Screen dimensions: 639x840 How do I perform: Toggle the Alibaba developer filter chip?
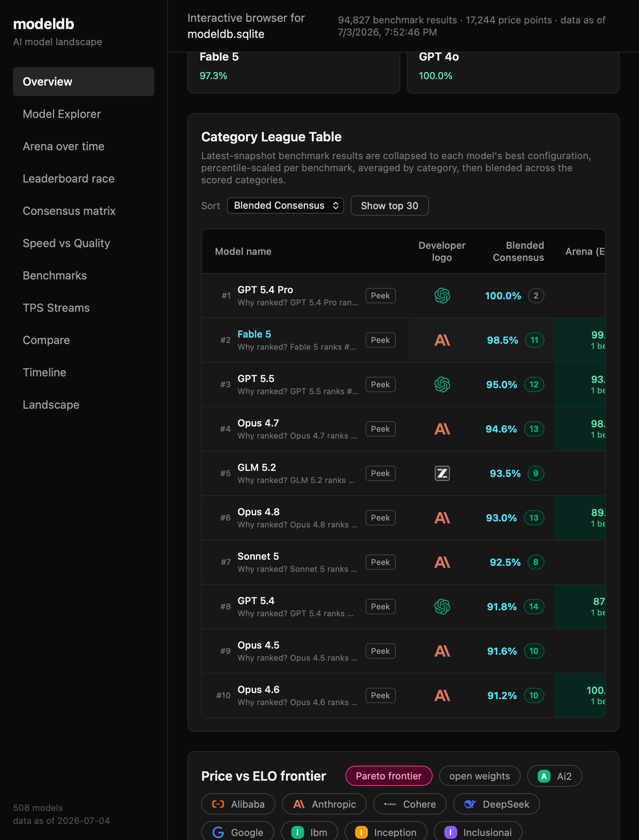pyautogui.click(x=238, y=804)
